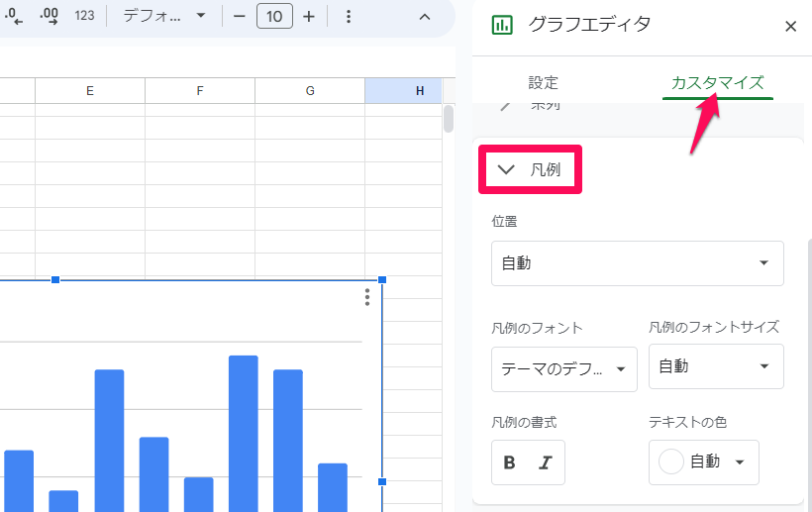Open the テキストの色 color picker

click(704, 462)
